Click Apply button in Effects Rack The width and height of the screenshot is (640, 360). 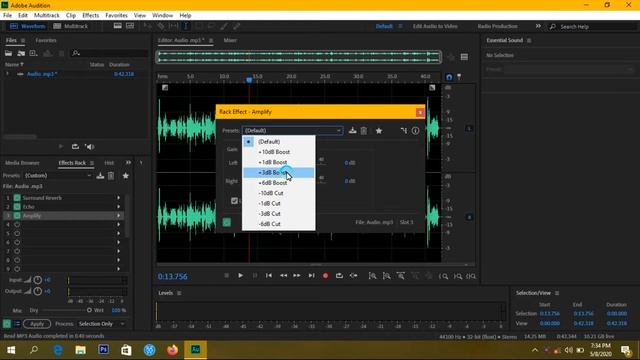(37, 324)
